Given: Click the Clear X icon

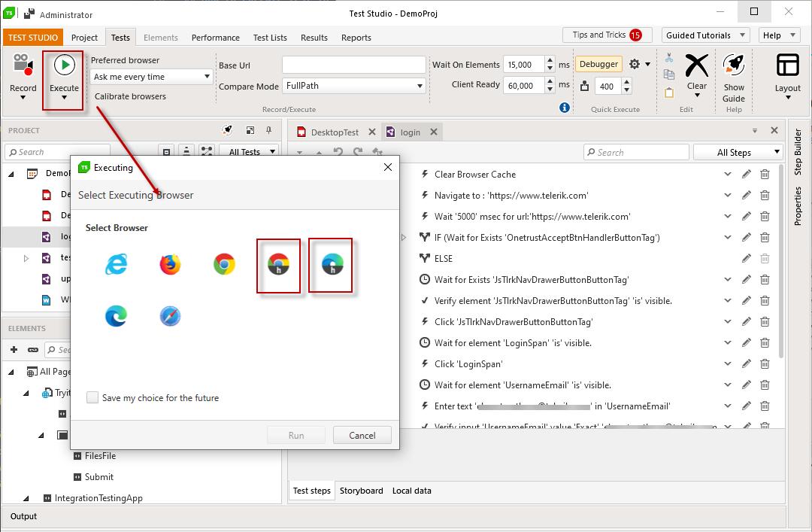Looking at the screenshot, I should tap(697, 66).
